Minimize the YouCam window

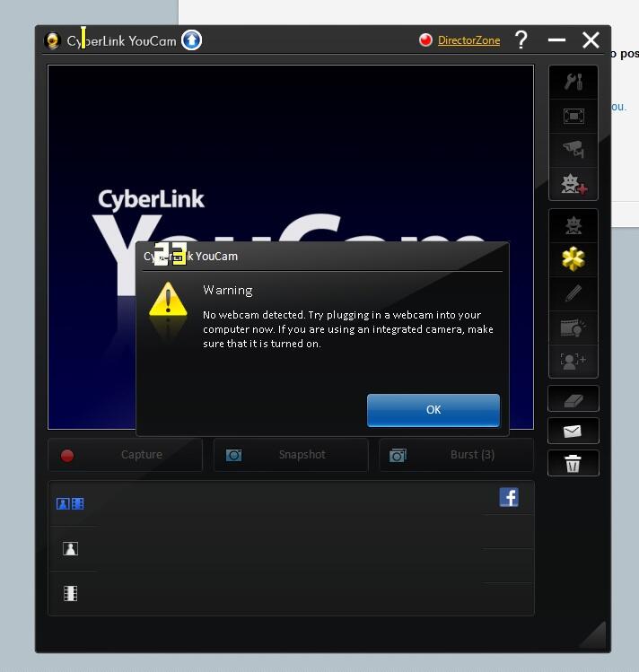(556, 39)
